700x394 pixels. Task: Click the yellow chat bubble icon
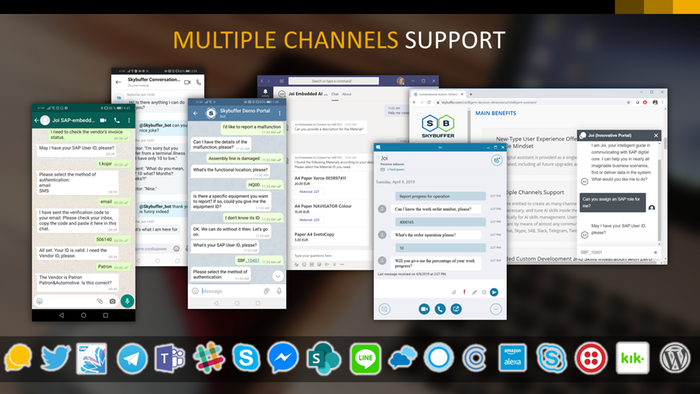click(18, 358)
